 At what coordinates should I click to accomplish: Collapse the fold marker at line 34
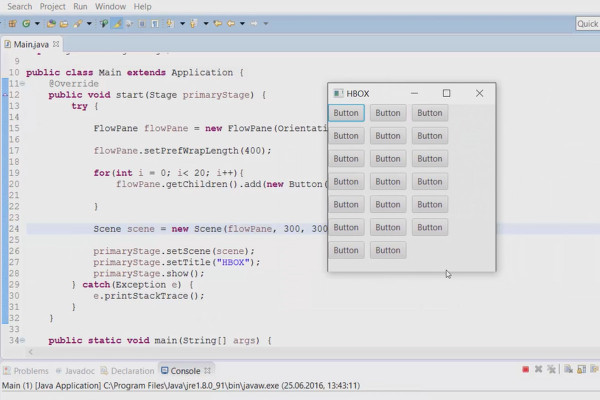pos(23,340)
